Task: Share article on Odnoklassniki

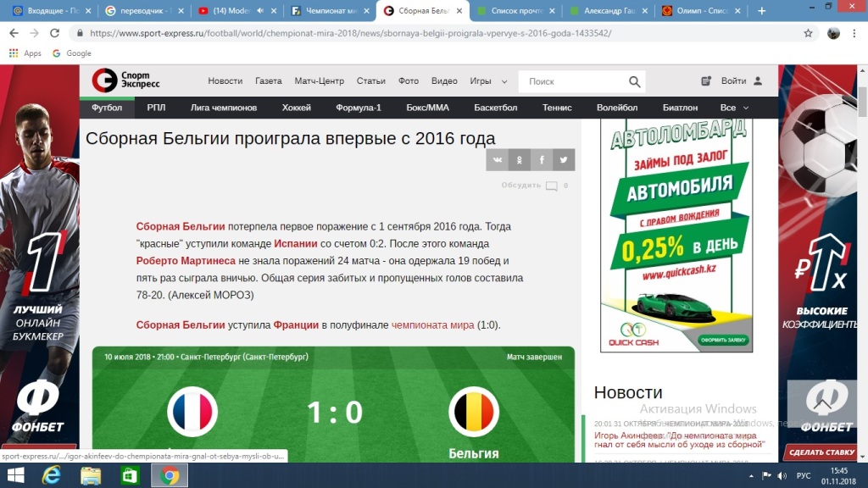Action: point(520,160)
